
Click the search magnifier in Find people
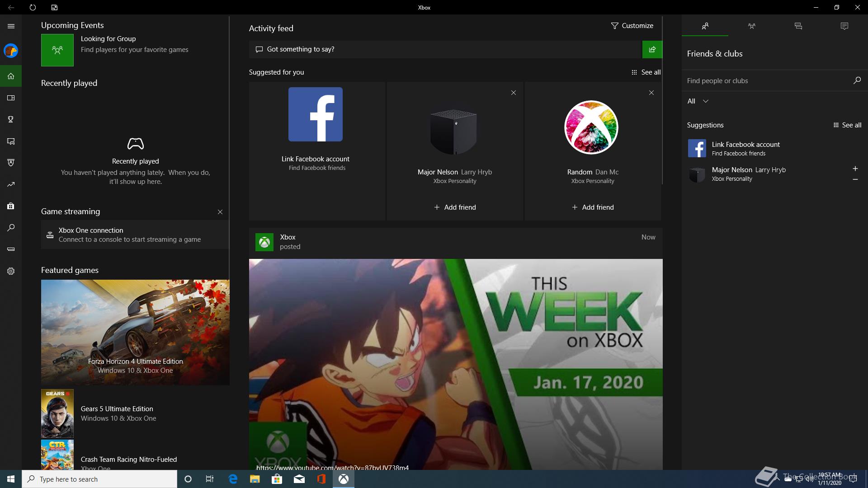tap(857, 80)
